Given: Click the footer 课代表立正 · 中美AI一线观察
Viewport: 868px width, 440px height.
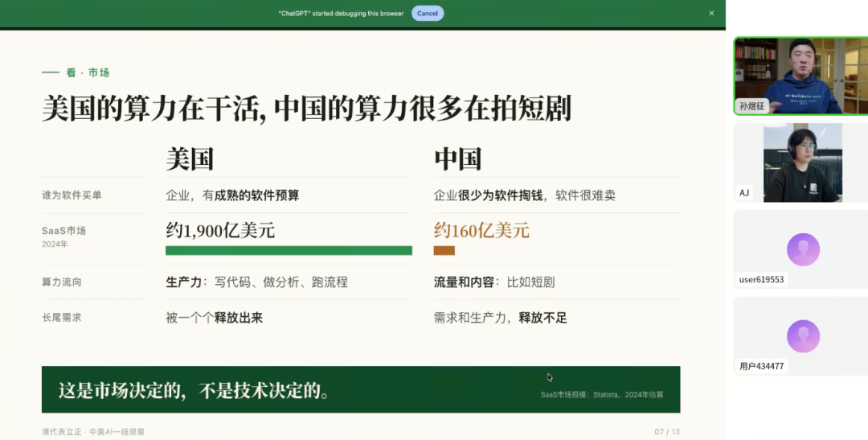Looking at the screenshot, I should pos(93,432).
